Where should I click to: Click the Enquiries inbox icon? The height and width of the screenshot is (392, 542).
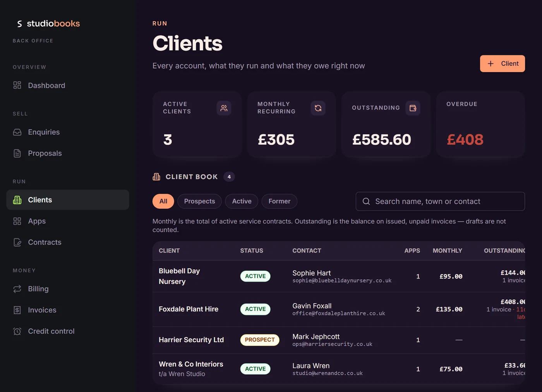point(17,132)
